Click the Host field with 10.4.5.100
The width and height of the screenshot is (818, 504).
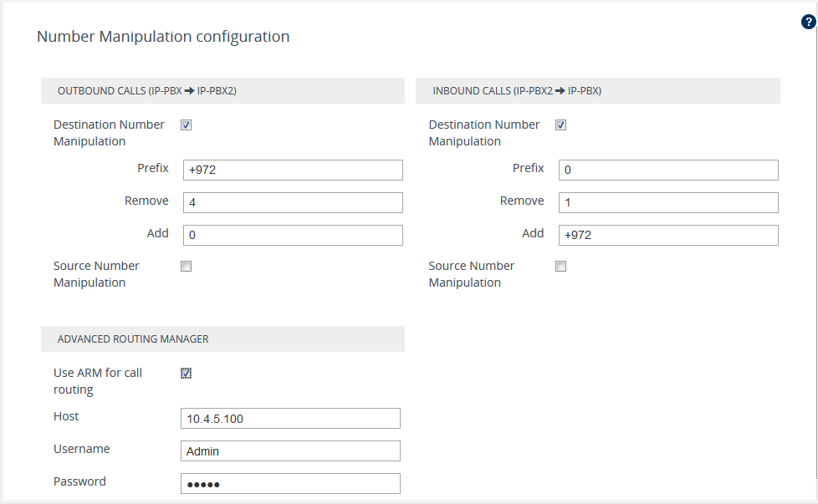coord(290,419)
